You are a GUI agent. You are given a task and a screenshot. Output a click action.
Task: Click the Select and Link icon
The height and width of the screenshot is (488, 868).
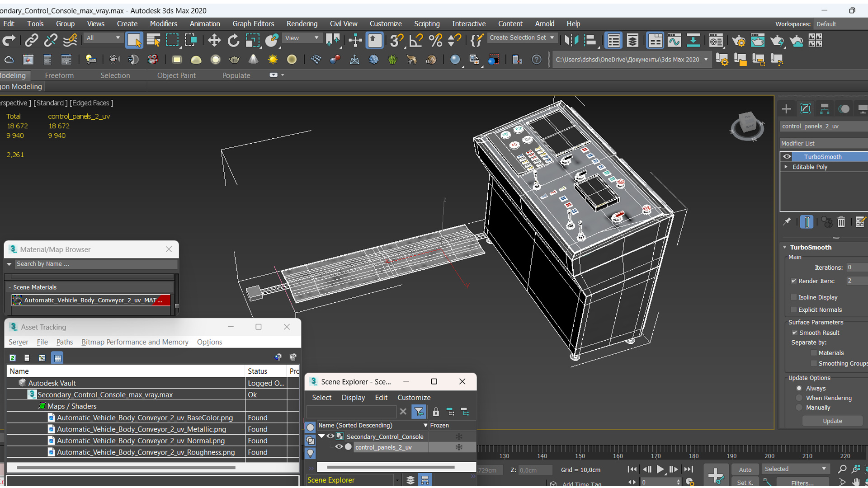(x=31, y=41)
